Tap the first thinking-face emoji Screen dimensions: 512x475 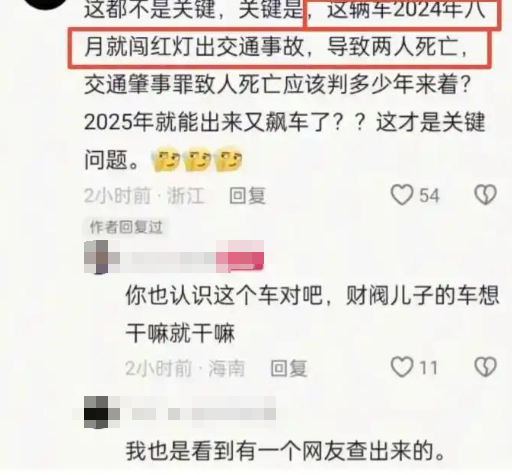pyautogui.click(x=166, y=160)
